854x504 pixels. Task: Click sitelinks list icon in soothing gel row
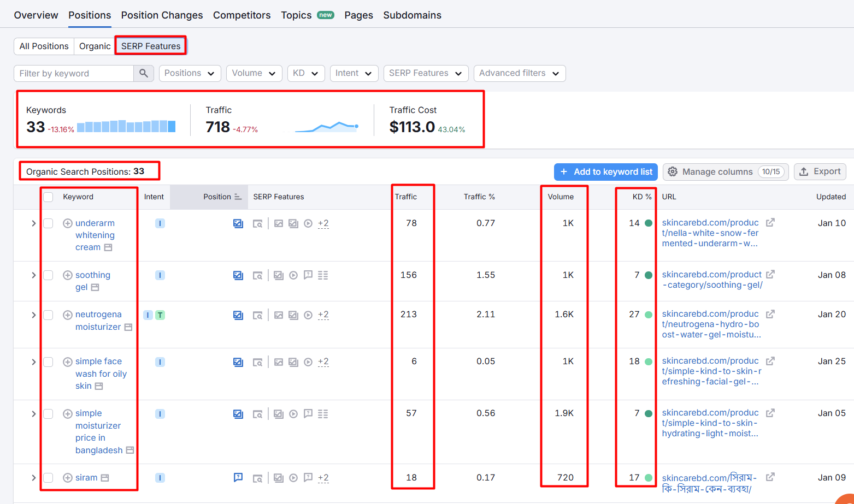(323, 275)
